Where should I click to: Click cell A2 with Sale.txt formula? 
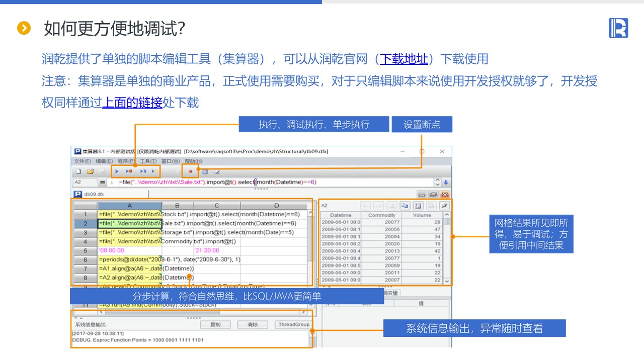point(130,223)
